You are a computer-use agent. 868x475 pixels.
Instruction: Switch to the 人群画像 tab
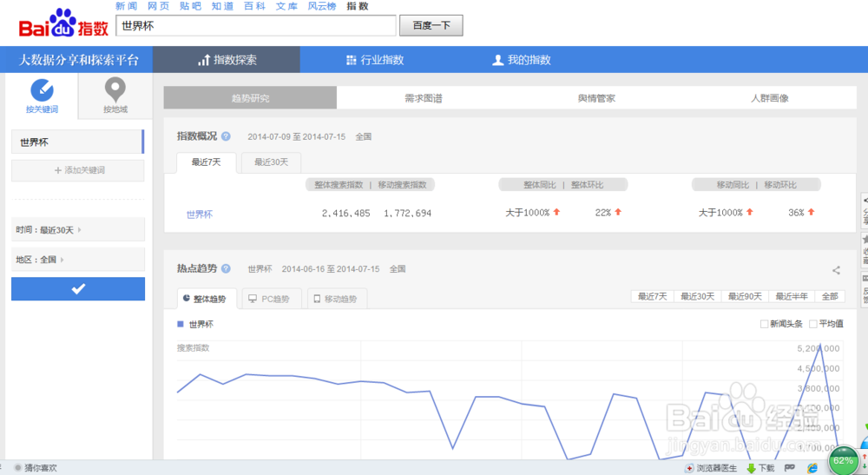tap(769, 98)
